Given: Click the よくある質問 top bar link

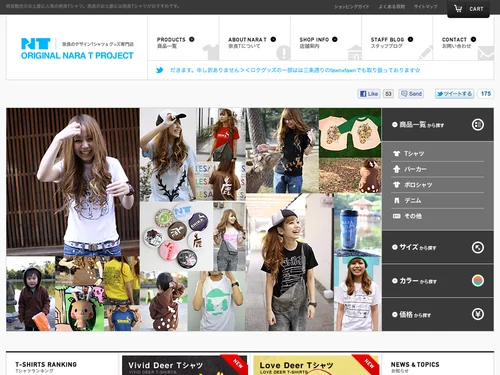Looking at the screenshot, I should coord(392,7).
